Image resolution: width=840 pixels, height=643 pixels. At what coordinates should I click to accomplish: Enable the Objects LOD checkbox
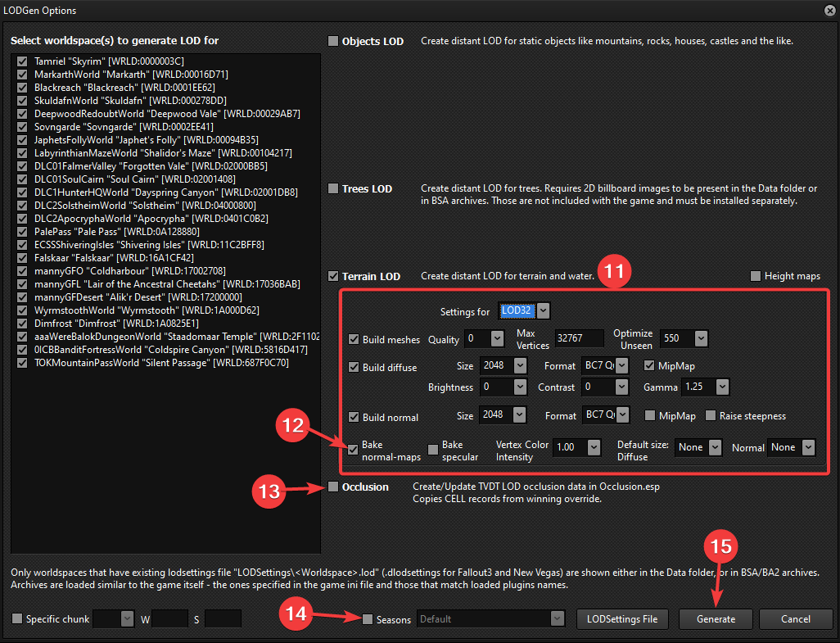333,41
